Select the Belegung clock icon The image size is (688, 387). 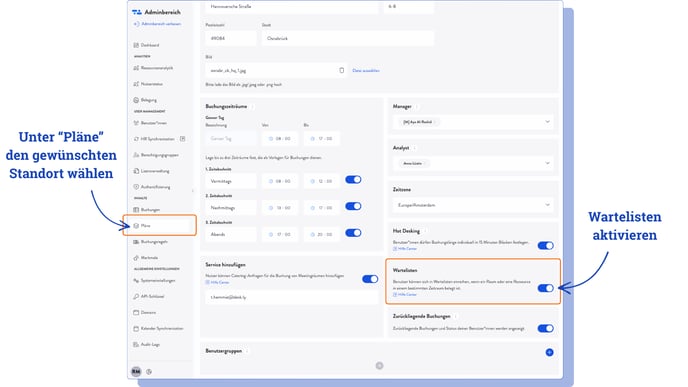(x=136, y=100)
